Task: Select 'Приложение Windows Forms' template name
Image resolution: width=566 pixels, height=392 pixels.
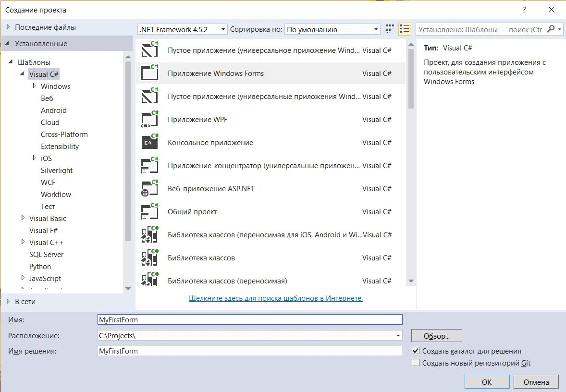Action: (216, 73)
